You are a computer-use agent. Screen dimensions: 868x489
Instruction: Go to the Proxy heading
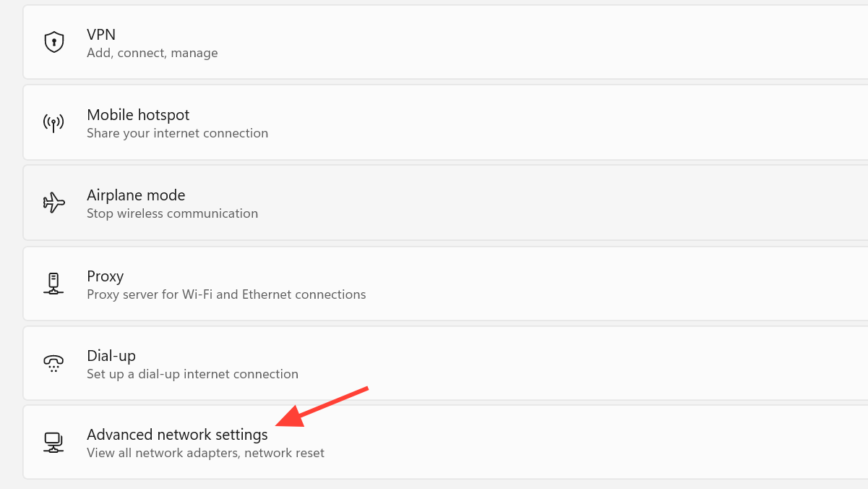click(106, 276)
